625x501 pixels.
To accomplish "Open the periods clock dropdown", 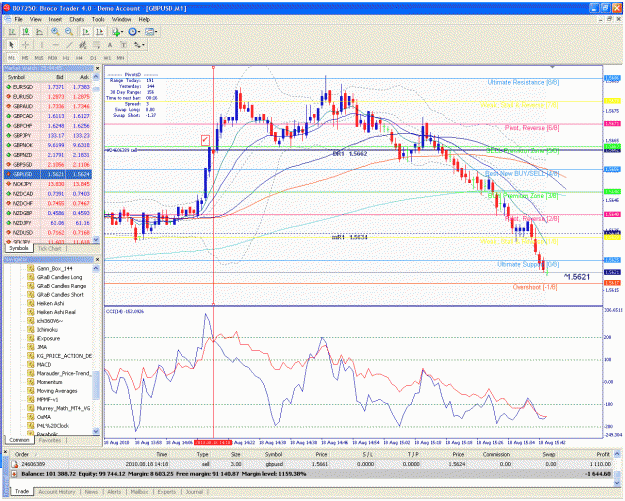I will click(134, 31).
